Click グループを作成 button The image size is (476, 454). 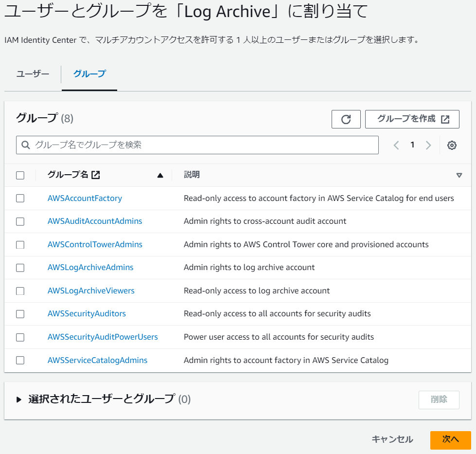[412, 119]
